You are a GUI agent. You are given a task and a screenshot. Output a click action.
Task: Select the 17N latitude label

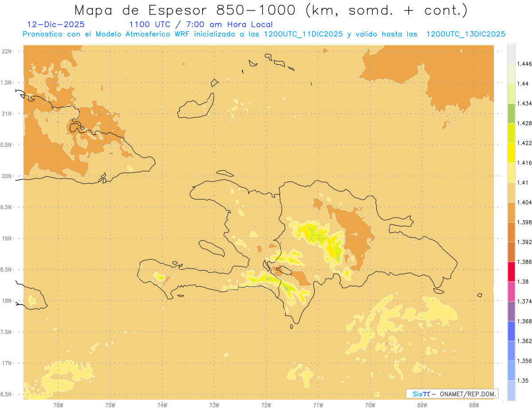click(7, 363)
